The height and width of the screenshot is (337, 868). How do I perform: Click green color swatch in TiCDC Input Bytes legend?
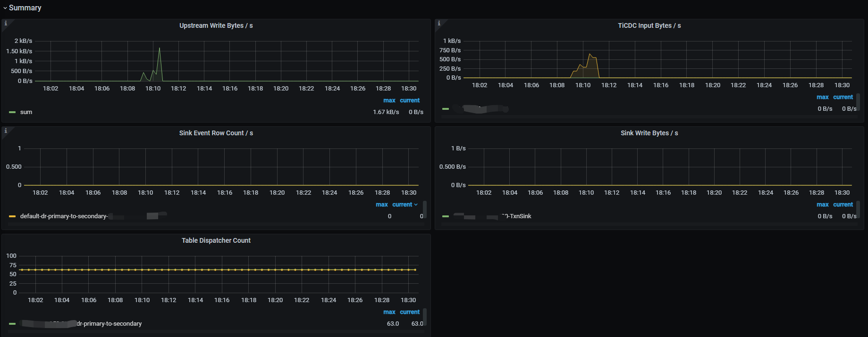click(x=446, y=109)
